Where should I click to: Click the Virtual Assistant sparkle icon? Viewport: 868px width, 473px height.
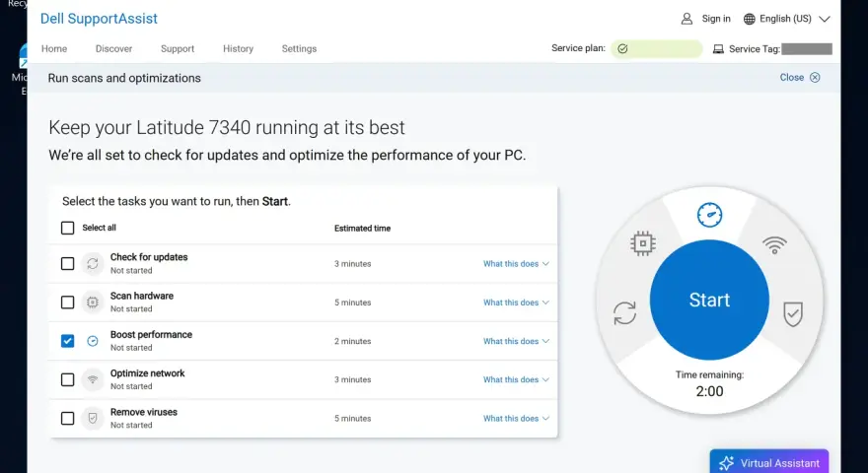(x=726, y=463)
